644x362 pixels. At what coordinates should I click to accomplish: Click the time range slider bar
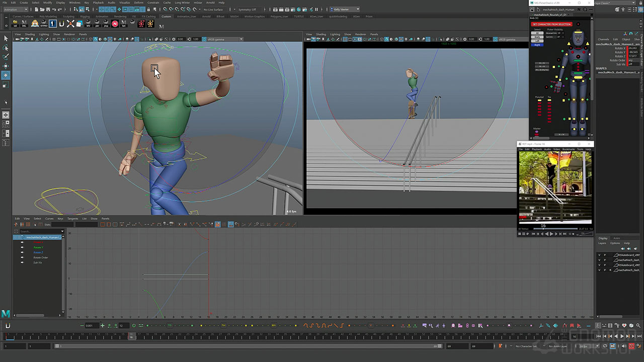[247, 346]
